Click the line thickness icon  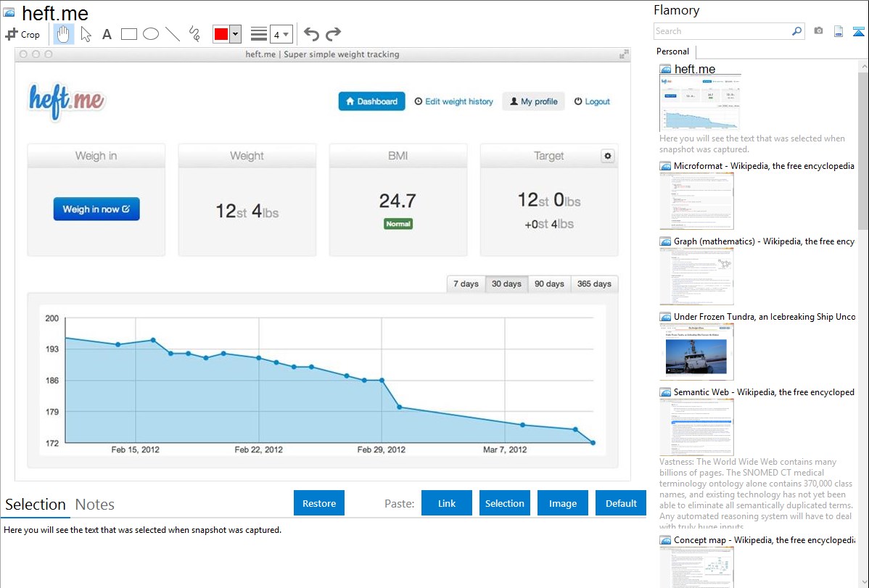click(x=259, y=34)
